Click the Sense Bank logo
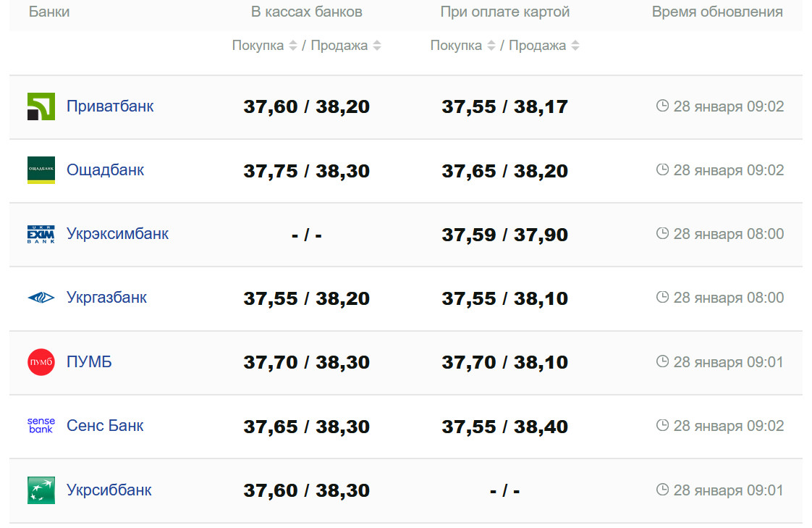The height and width of the screenshot is (528, 812). tap(41, 426)
